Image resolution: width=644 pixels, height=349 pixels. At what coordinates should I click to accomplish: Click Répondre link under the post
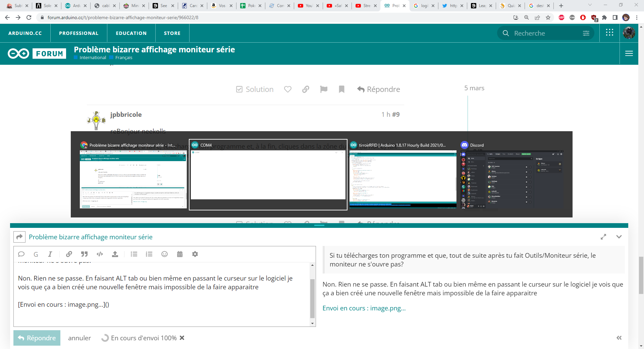click(379, 89)
